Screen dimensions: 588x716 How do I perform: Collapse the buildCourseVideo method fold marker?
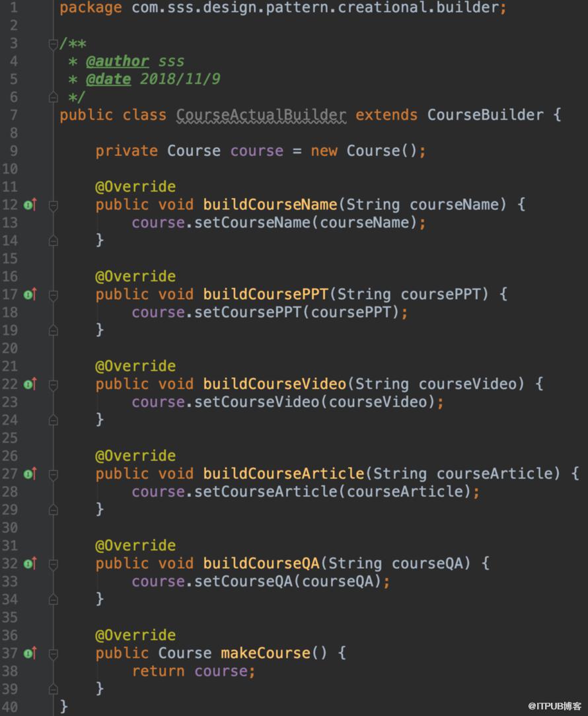pos(53,385)
